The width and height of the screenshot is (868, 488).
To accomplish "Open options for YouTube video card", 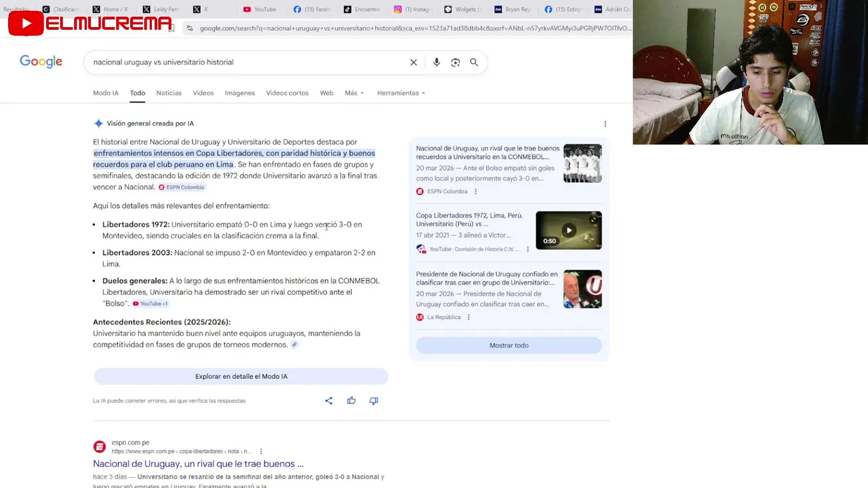I will (528, 249).
